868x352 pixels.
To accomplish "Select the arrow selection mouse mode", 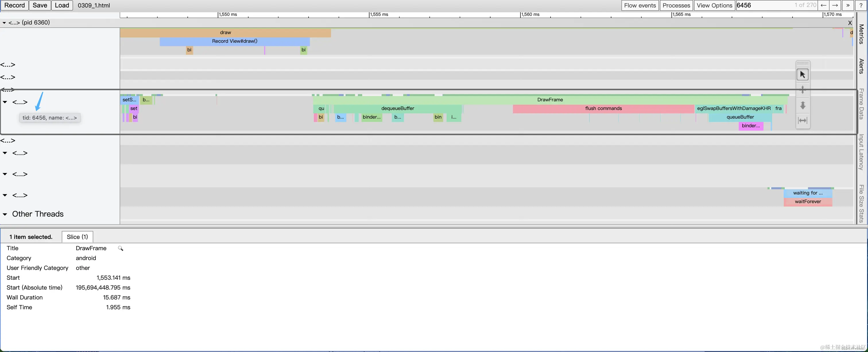I will click(x=803, y=74).
